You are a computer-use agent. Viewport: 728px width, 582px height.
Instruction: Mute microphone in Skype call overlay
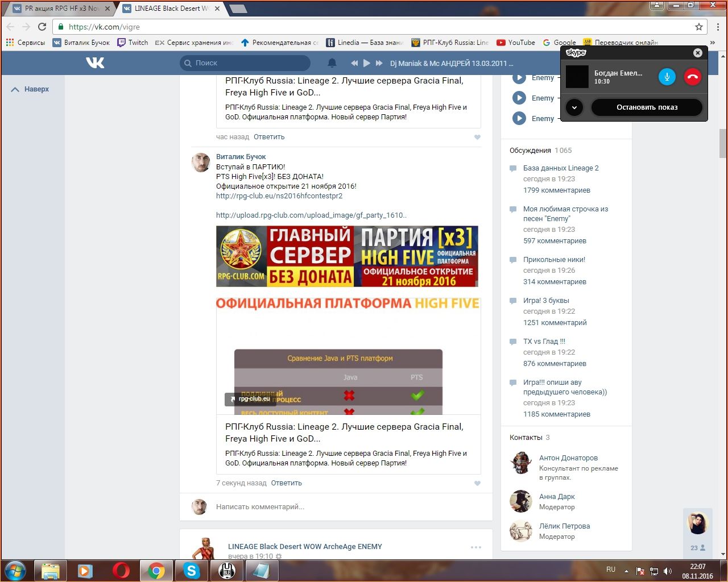coord(667,77)
